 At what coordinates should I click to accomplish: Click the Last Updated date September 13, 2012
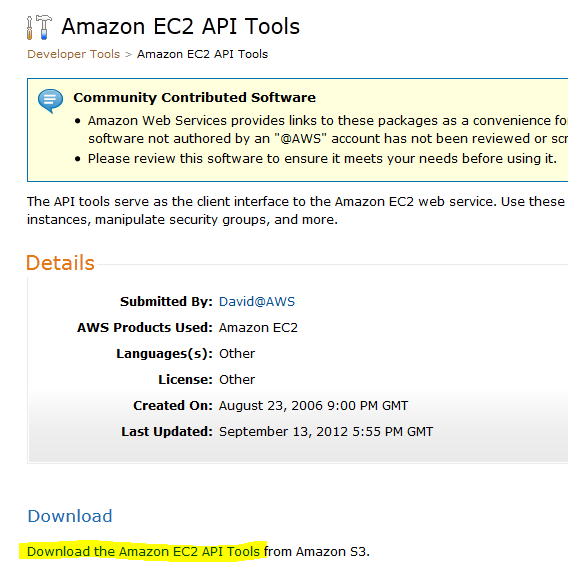point(326,432)
